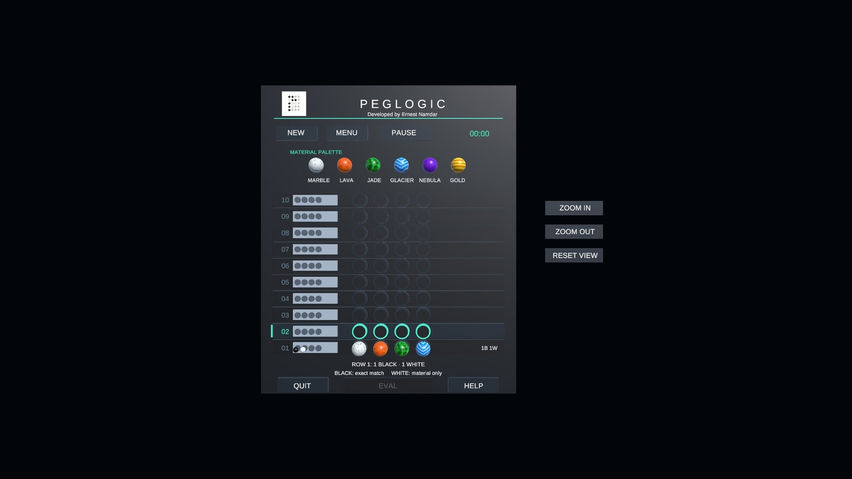Screen dimensions: 852x479
Task: Open the MENU
Action: [x=347, y=133]
